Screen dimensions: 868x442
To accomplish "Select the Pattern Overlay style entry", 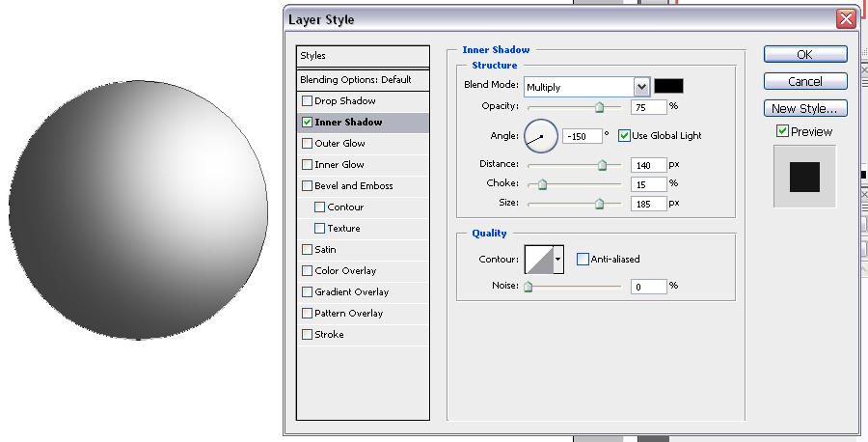I will point(363,313).
